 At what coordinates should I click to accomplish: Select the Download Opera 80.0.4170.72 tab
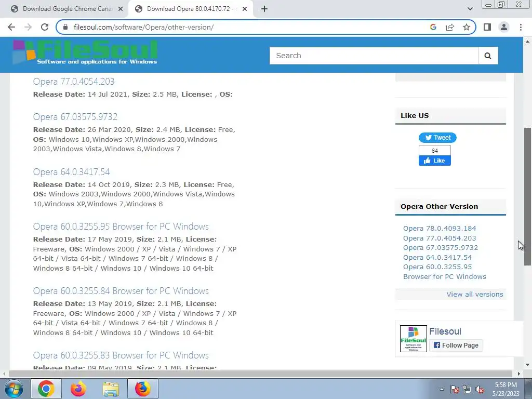tap(192, 9)
